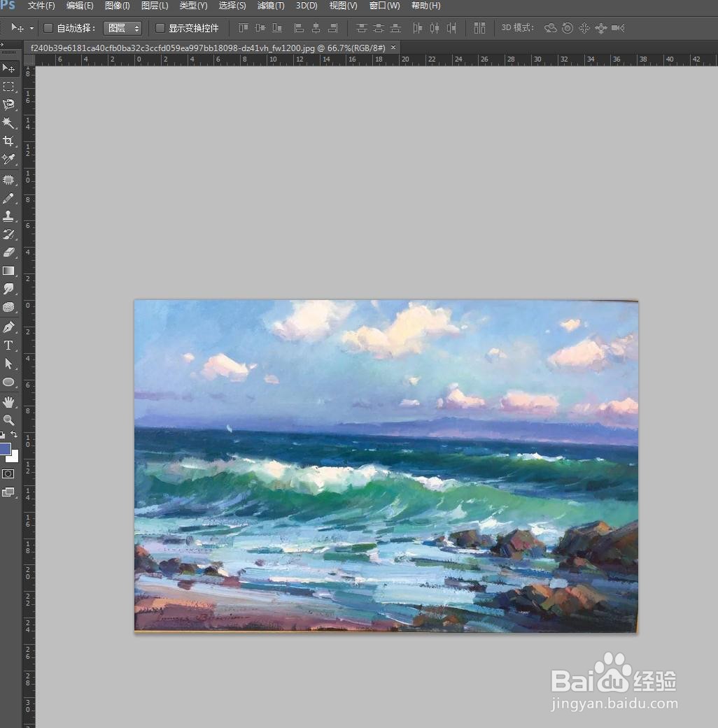Open the 图像(I) menu

117,6
